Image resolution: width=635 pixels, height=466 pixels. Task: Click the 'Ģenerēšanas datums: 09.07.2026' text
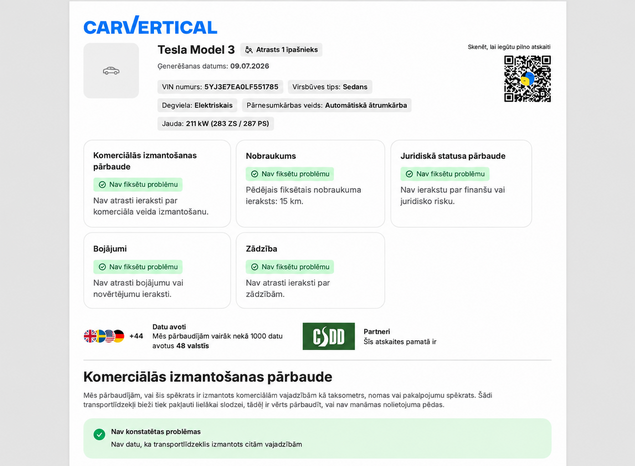(x=213, y=66)
